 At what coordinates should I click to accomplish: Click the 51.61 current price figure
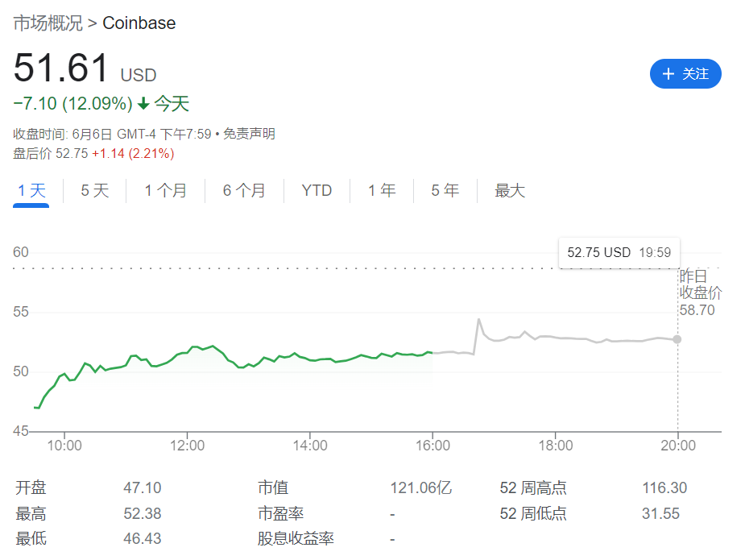pos(61,68)
